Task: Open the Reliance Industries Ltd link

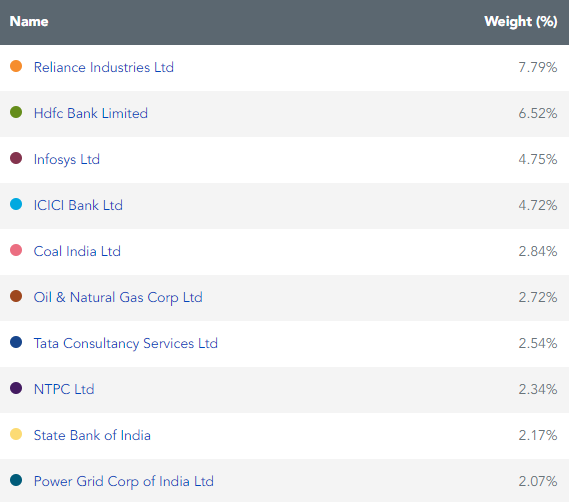Action: click(x=103, y=68)
